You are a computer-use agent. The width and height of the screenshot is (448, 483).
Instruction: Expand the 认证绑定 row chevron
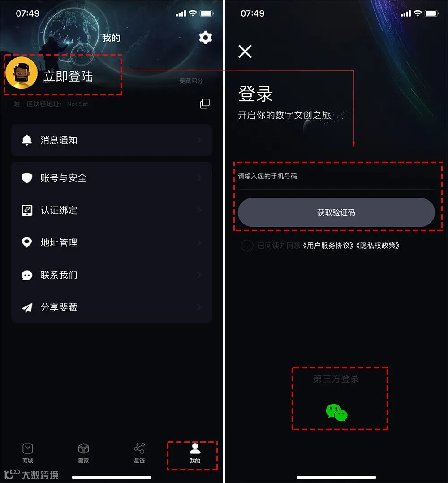point(199,210)
